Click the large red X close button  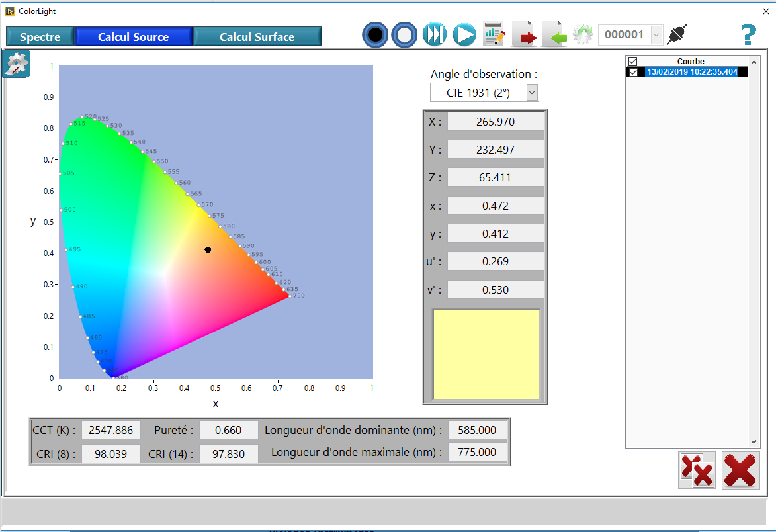click(x=740, y=470)
